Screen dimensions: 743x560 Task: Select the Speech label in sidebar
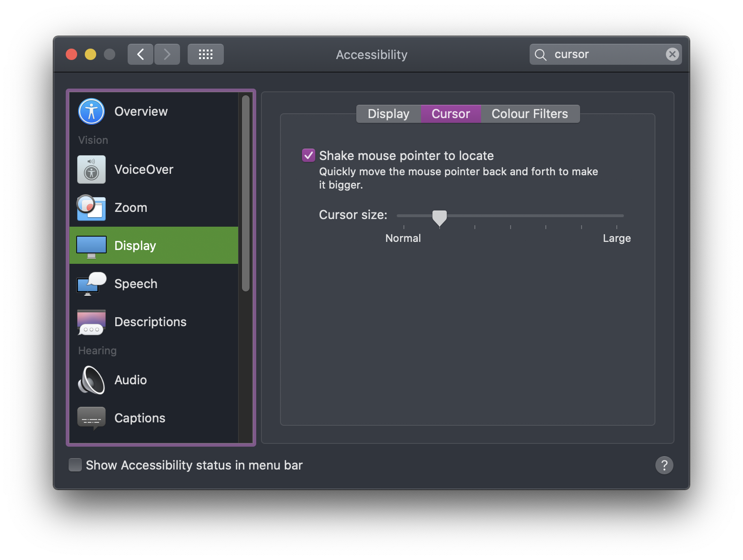point(136,284)
